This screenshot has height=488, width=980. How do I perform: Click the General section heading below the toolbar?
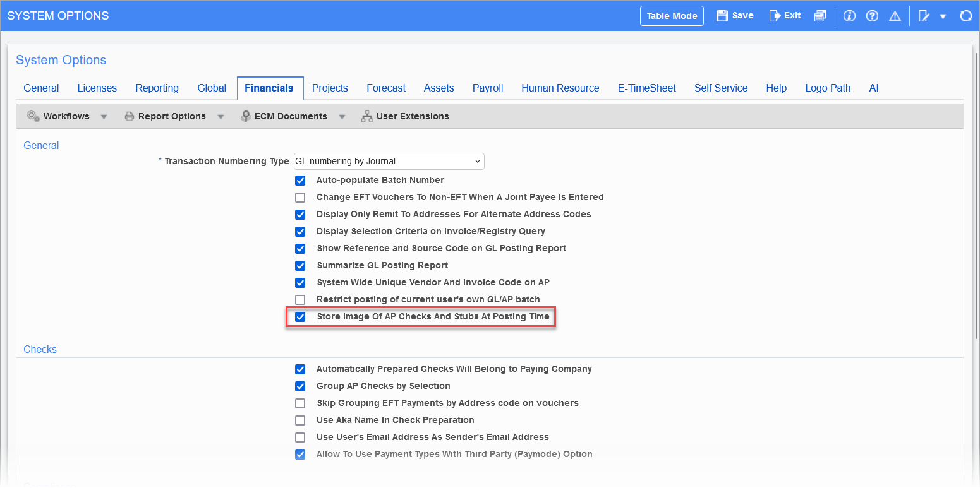point(41,146)
